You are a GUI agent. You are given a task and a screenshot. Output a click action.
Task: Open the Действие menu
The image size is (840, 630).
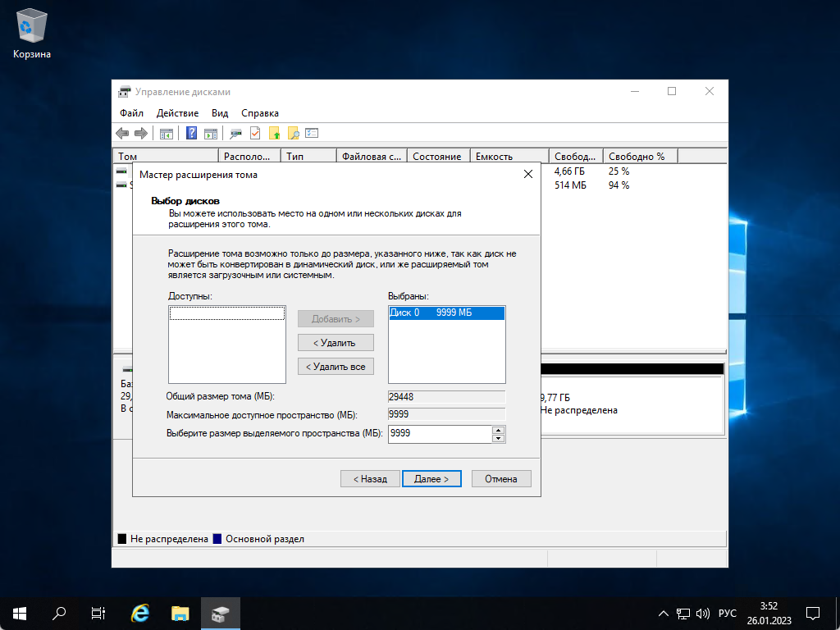point(177,112)
